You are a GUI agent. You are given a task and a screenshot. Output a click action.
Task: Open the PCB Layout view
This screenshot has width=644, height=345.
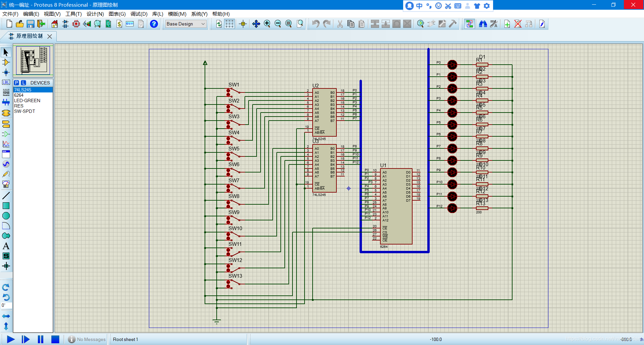(x=76, y=24)
